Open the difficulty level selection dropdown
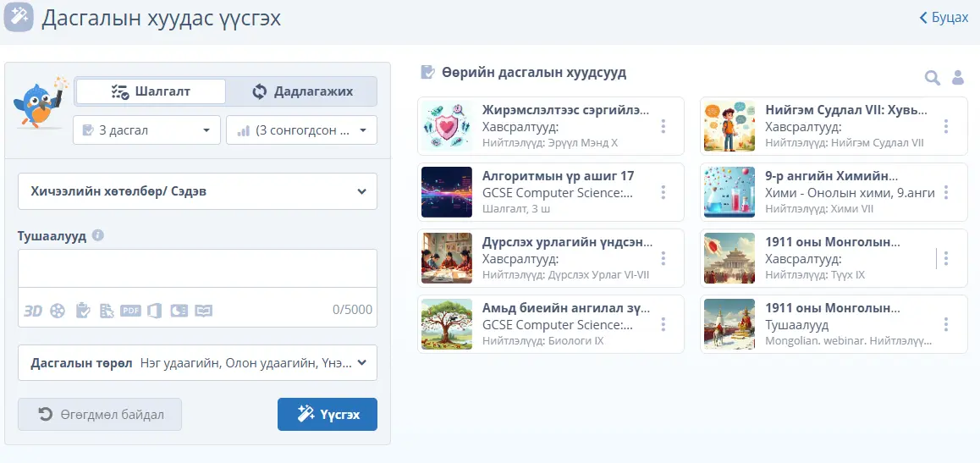This screenshot has height=463, width=980. (301, 130)
